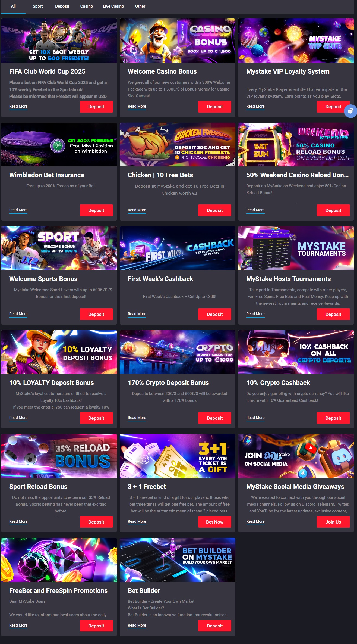357x644 pixels.
Task: Show the Other promotions tab
Action: 140,6
